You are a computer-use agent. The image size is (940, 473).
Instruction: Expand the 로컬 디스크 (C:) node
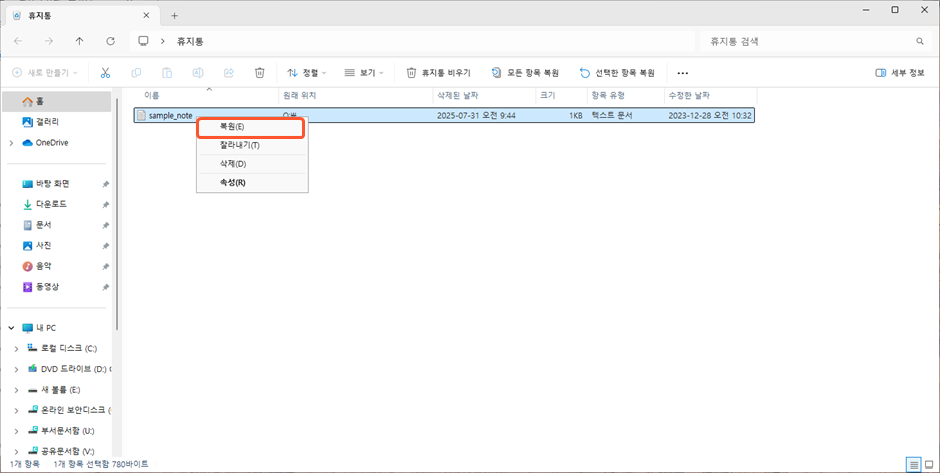[x=15, y=348]
